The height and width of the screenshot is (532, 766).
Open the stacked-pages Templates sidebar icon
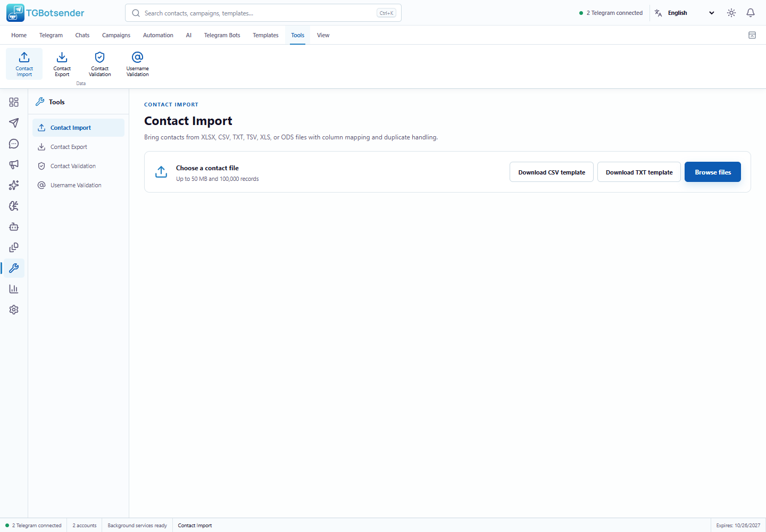14,247
